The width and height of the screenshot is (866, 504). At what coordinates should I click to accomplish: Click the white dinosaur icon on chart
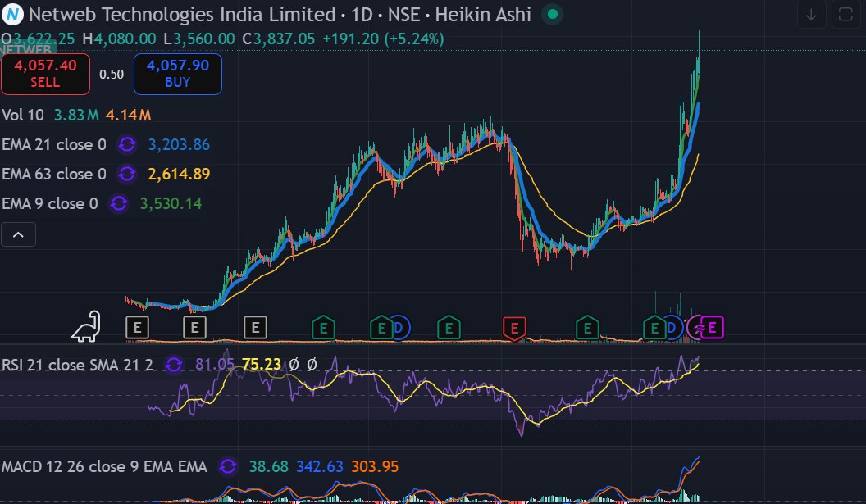[x=86, y=326]
